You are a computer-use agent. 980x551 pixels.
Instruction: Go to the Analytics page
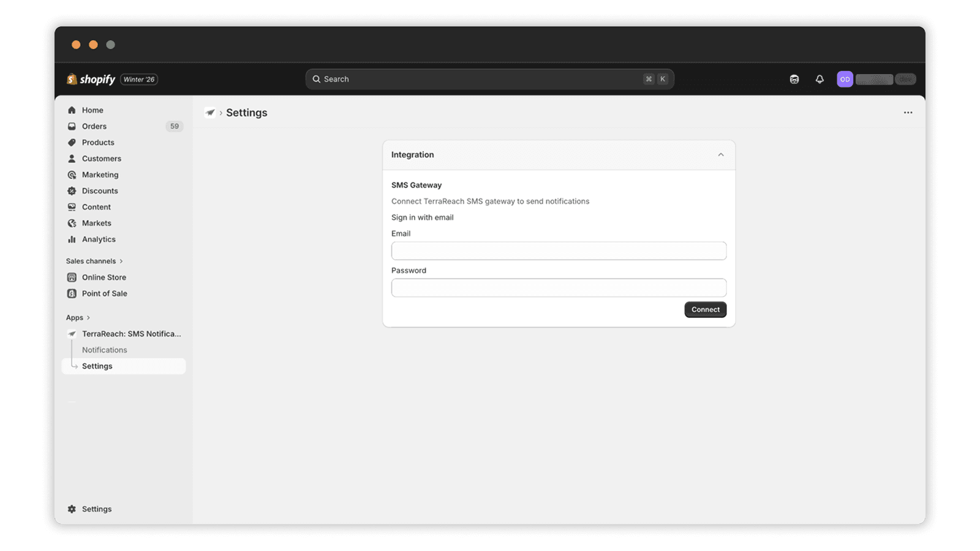[99, 239]
